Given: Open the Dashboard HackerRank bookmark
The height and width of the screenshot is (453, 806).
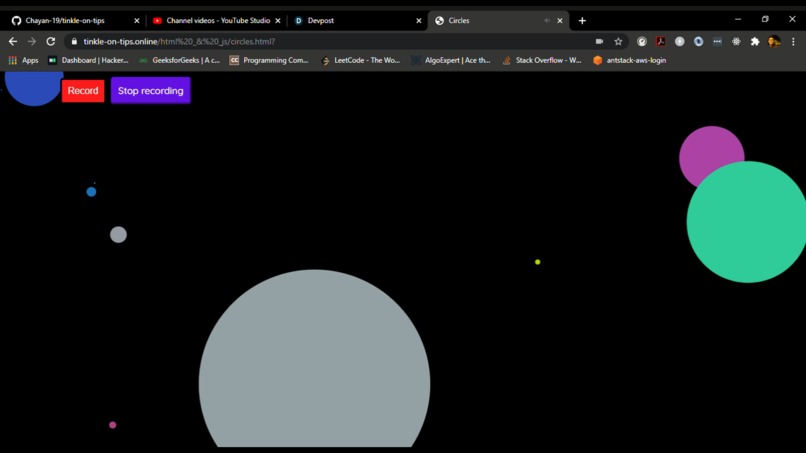Looking at the screenshot, I should click(x=88, y=60).
